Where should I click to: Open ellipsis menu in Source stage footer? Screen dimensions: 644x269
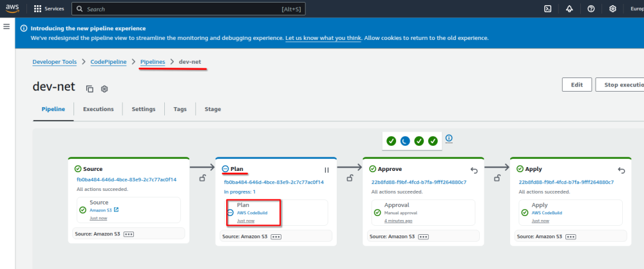click(129, 234)
